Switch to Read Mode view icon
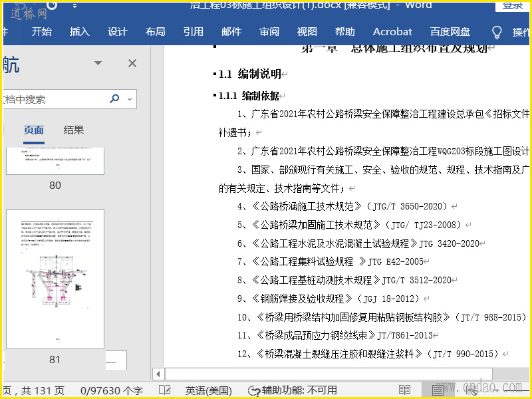 [x=404, y=390]
